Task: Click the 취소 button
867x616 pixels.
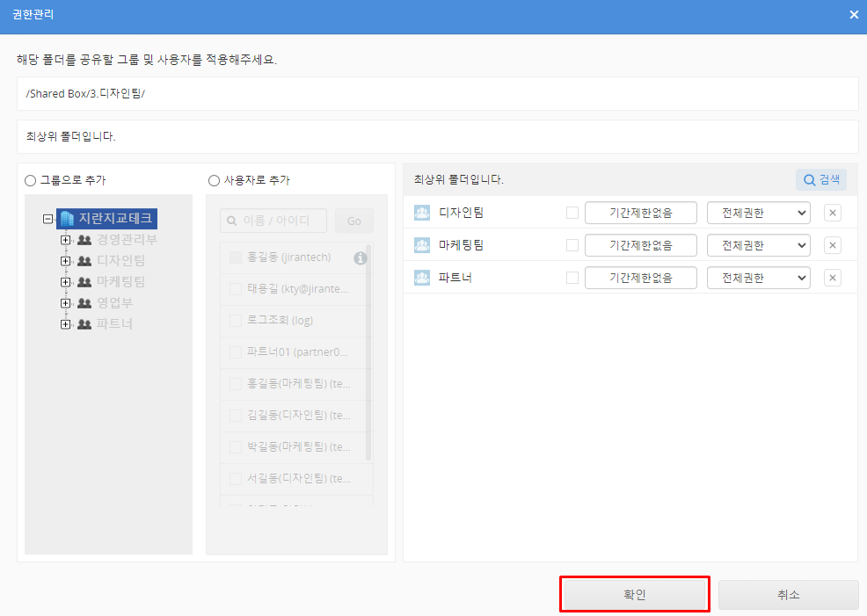Action: pyautogui.click(x=789, y=594)
